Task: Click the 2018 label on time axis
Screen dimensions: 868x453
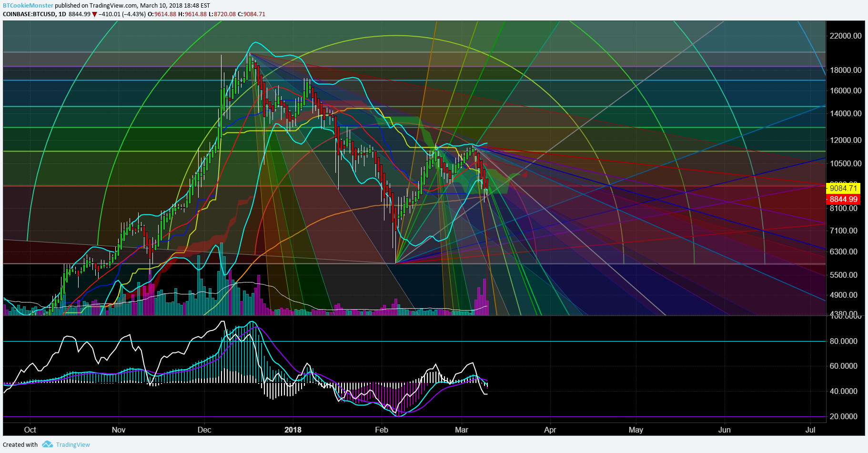Action: coord(293,430)
